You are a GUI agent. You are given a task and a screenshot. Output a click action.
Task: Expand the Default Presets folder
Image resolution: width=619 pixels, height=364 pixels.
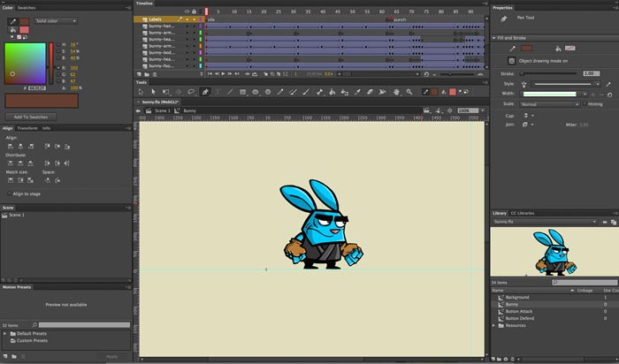click(x=4, y=334)
